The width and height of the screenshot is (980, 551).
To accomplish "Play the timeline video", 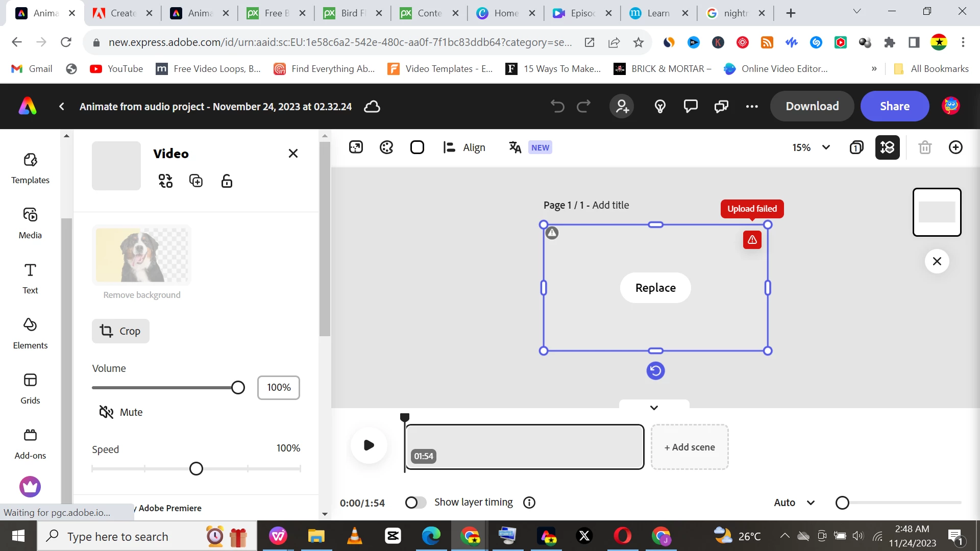I will coord(369,445).
